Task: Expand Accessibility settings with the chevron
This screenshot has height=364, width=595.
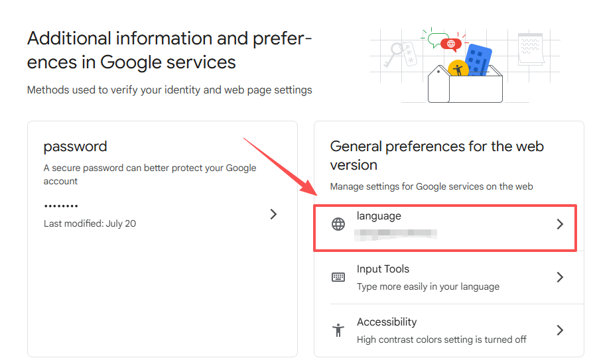Action: click(x=560, y=330)
